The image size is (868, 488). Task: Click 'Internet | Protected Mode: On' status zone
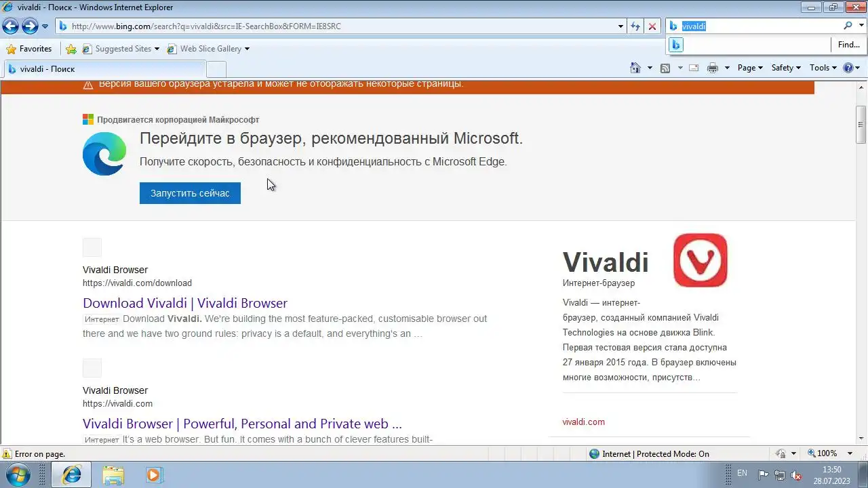[649, 454]
